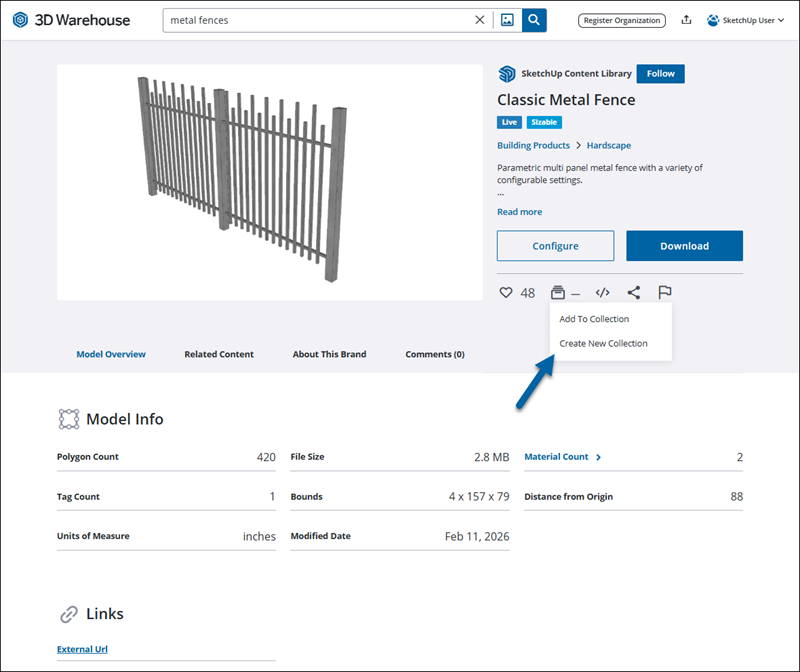Click the upload model icon
Viewport: 800px width, 672px height.
686,20
